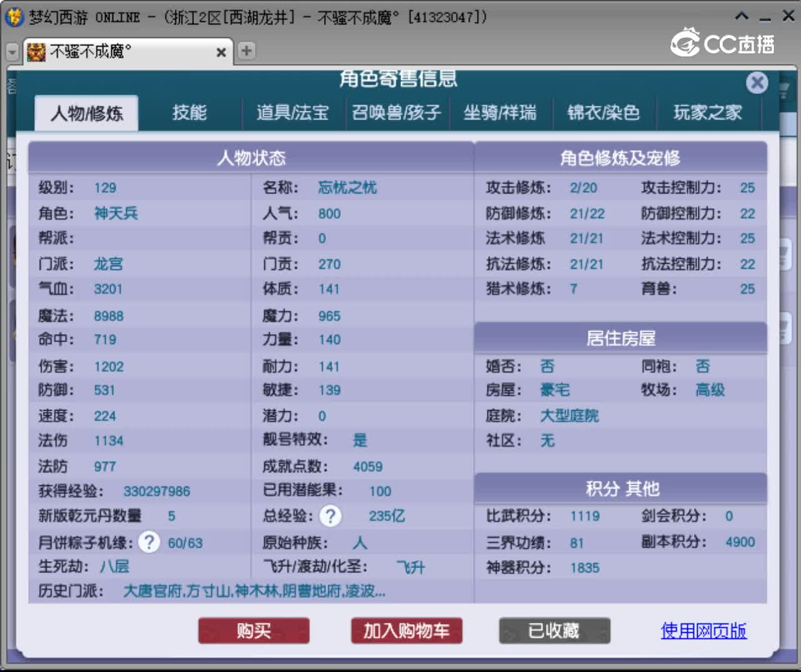The width and height of the screenshot is (801, 672).
Task: Collapse window with the up chevron
Action: (742, 17)
